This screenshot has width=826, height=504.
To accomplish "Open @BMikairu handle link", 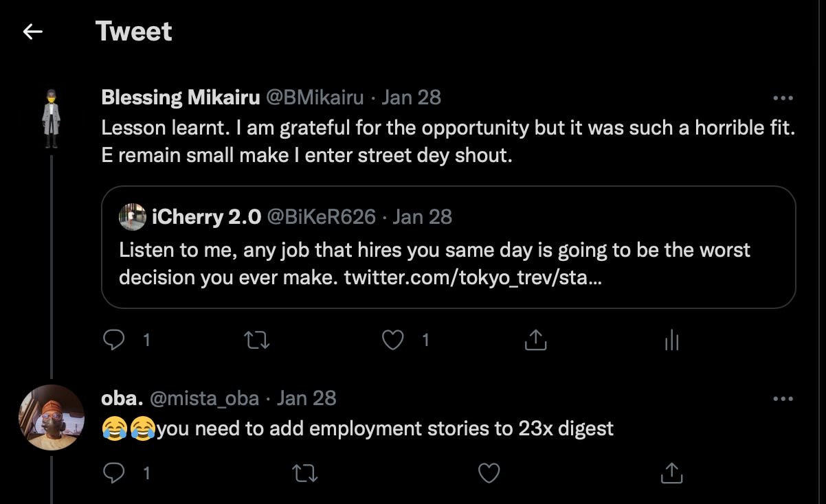I will [x=314, y=98].
